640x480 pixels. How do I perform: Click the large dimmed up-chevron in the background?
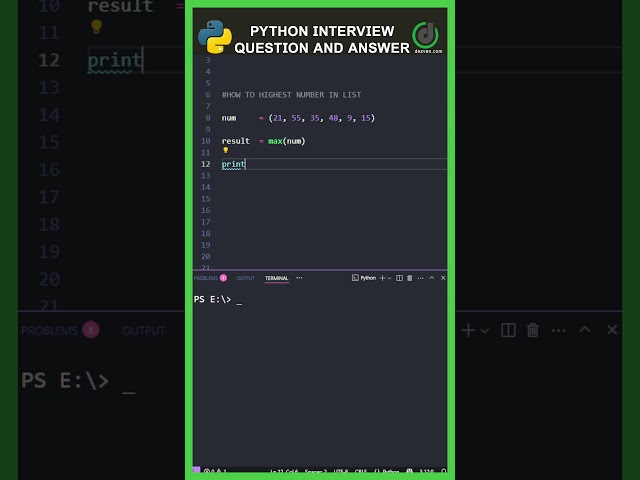585,329
